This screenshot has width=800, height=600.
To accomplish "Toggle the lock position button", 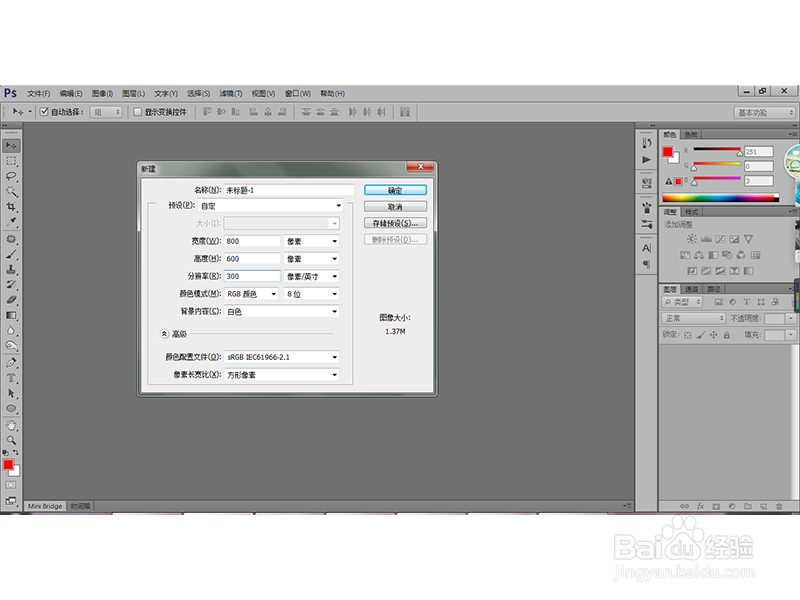I will point(713,335).
